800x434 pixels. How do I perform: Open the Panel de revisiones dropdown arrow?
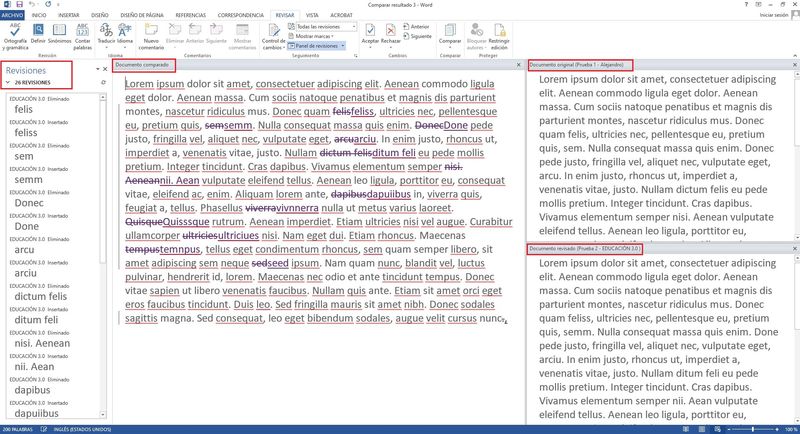[x=343, y=46]
